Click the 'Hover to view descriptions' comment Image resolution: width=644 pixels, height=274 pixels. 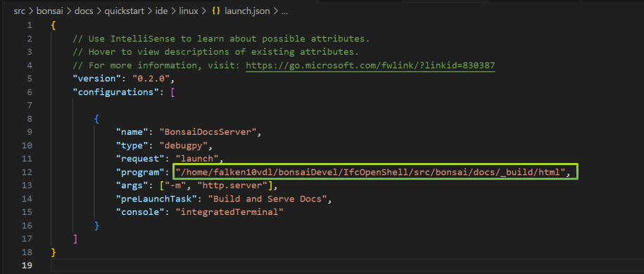(x=216, y=52)
